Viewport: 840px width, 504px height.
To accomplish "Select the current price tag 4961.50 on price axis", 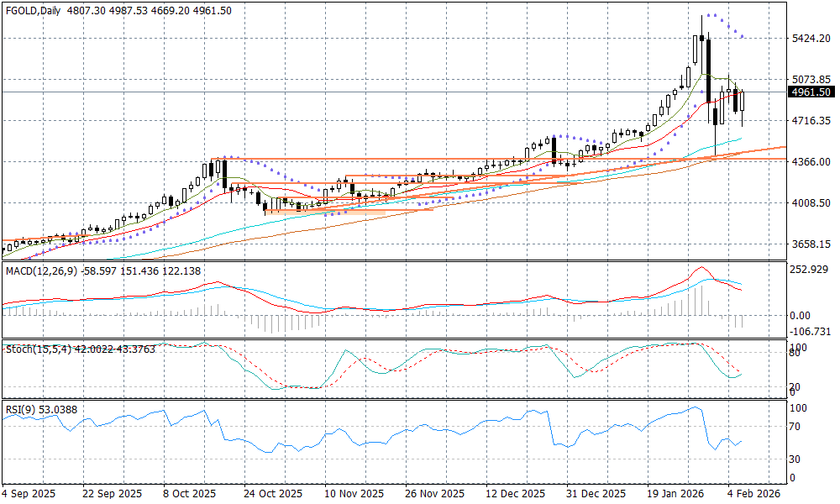I will click(x=811, y=92).
